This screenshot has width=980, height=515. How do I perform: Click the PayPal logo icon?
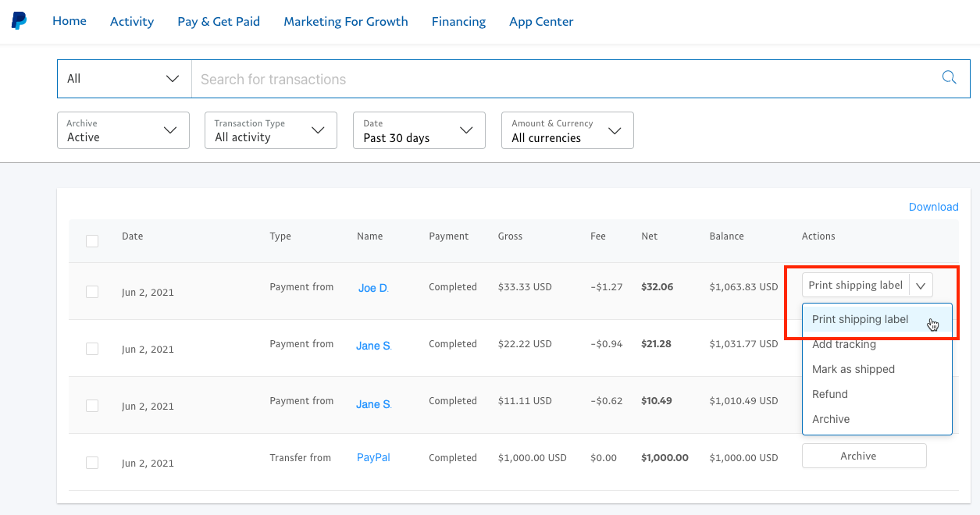19,20
